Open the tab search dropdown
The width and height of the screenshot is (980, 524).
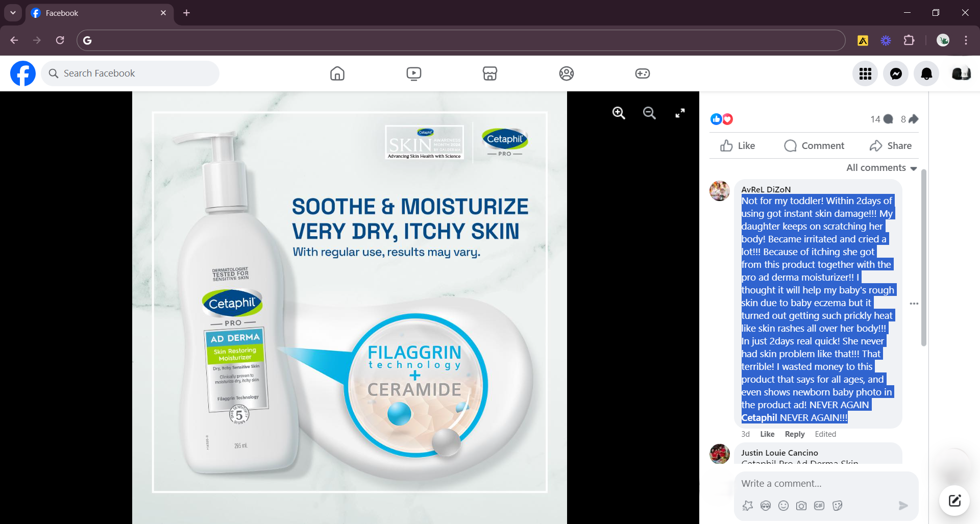tap(13, 13)
